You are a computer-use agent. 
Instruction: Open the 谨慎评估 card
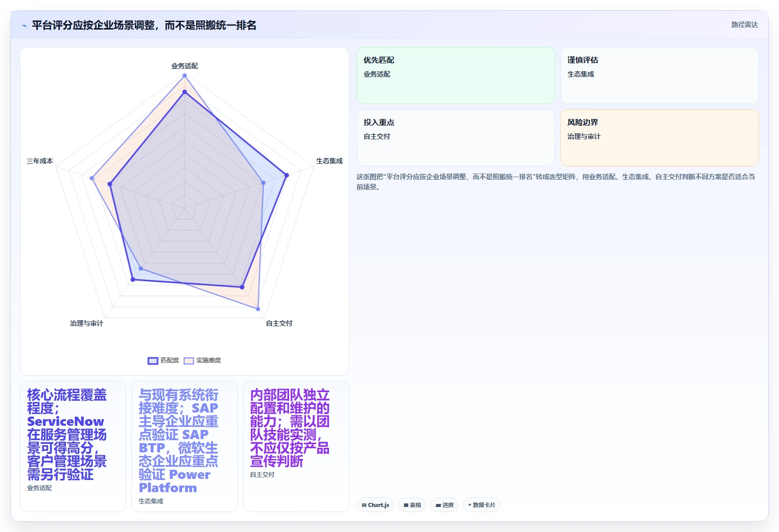pyautogui.click(x=659, y=76)
